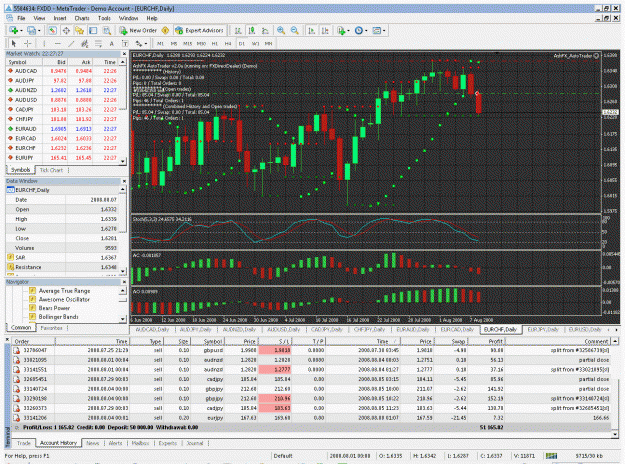Image resolution: width=625 pixels, height=464 pixels.
Task: Zoom in on the chart with magnifier plus
Action: tap(281, 30)
